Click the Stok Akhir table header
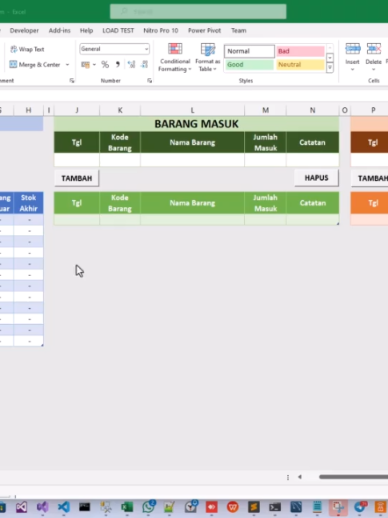Screen dimensions: 388x518 click(28, 203)
